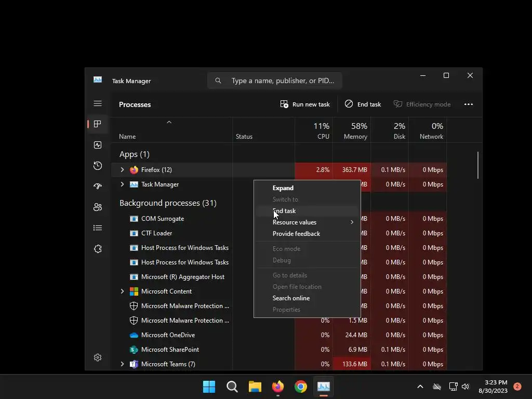Click the Background processes (31) group header
532x399 pixels.
click(168, 203)
